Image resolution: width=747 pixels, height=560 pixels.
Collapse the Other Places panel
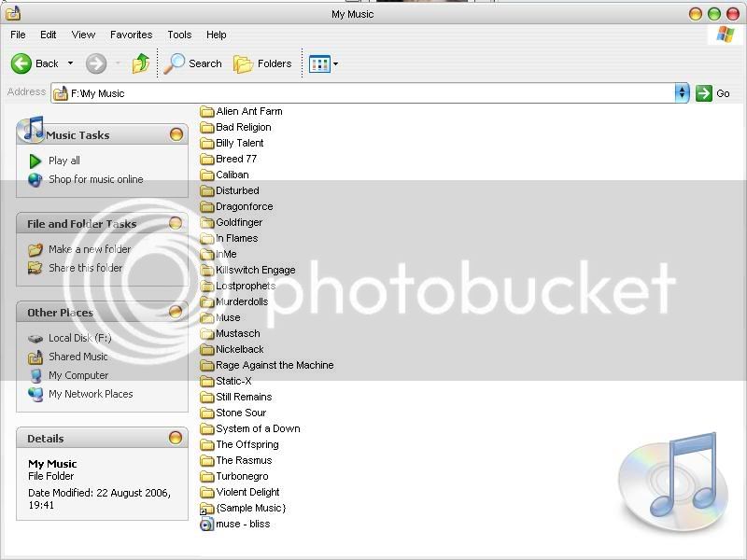(176, 312)
